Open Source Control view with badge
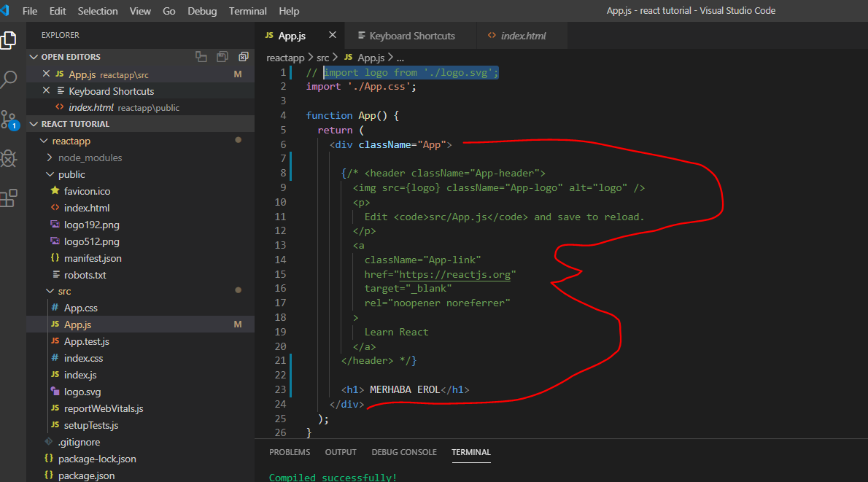The width and height of the screenshot is (868, 482). click(x=9, y=120)
